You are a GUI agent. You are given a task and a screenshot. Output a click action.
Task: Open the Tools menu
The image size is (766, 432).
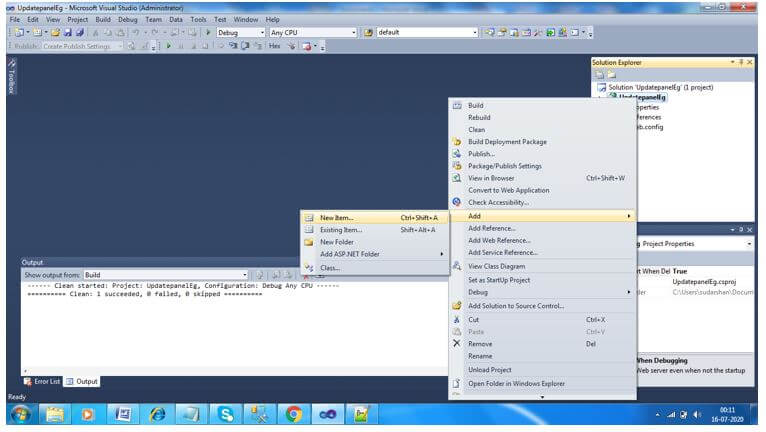(198, 20)
